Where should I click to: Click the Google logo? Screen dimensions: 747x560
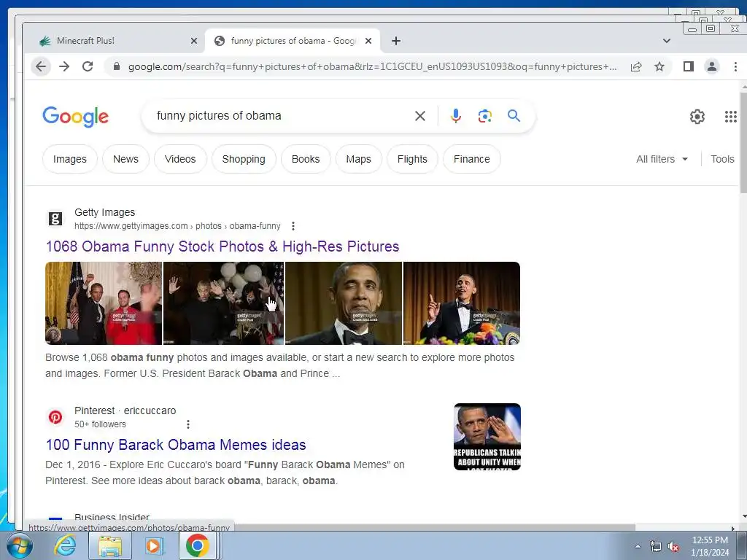coord(76,116)
